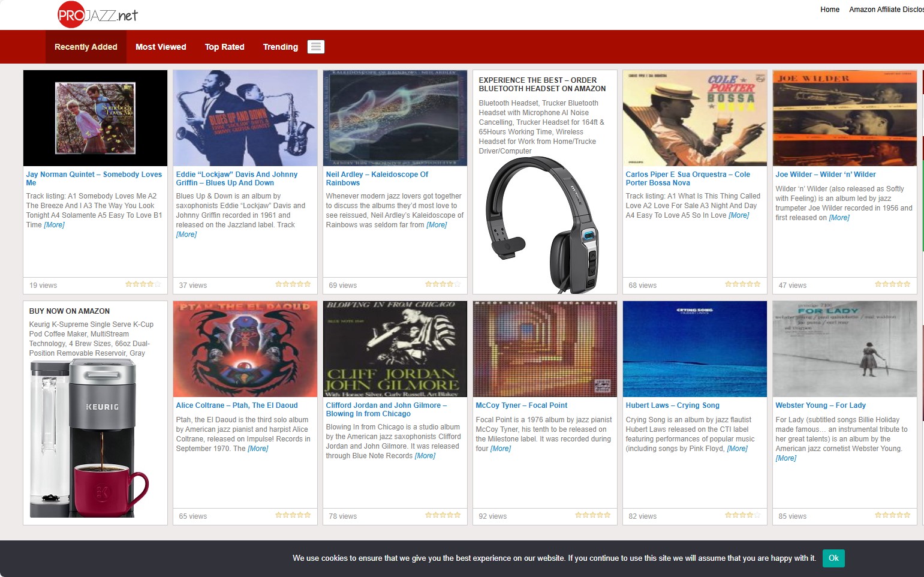The width and height of the screenshot is (924, 577).
Task: Click [More] in Blowing In from Chicago description
Action: click(425, 456)
